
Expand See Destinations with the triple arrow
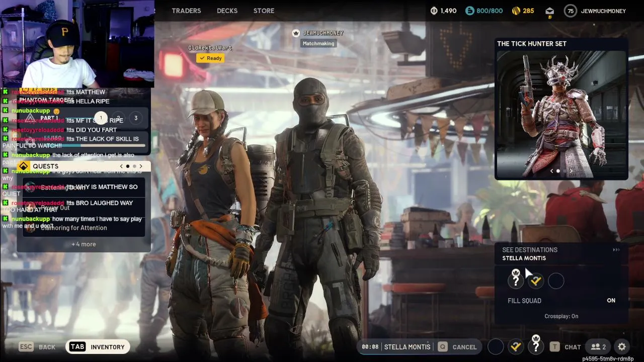616,250
